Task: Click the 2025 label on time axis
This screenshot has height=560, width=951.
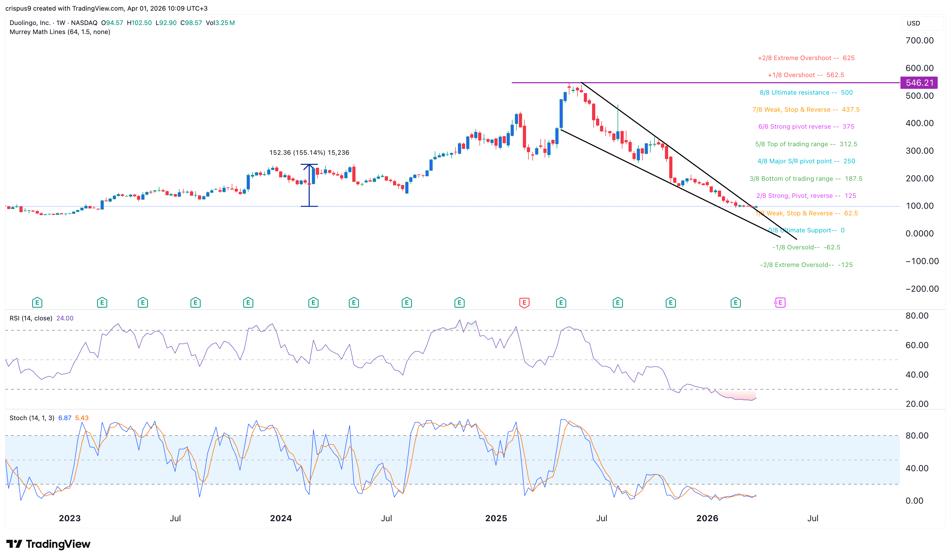Action: [x=496, y=519]
